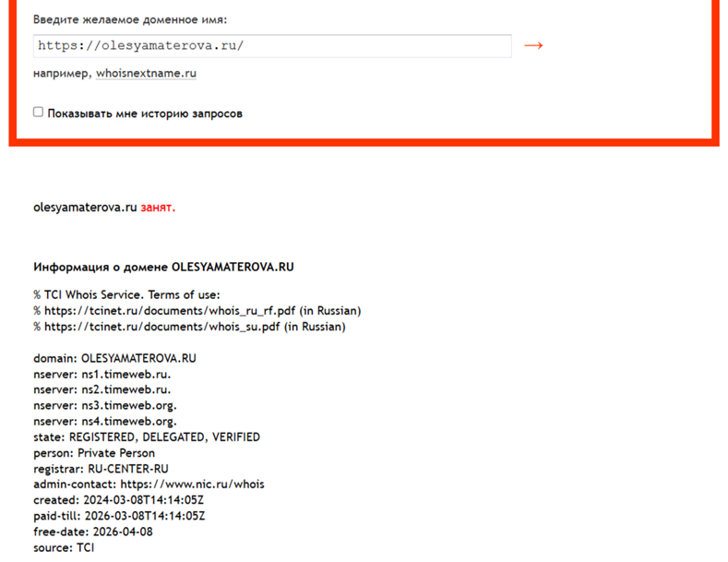Image resolution: width=728 pixels, height=562 pixels.
Task: Click the whois_su.pdf terms URL
Action: point(162,327)
